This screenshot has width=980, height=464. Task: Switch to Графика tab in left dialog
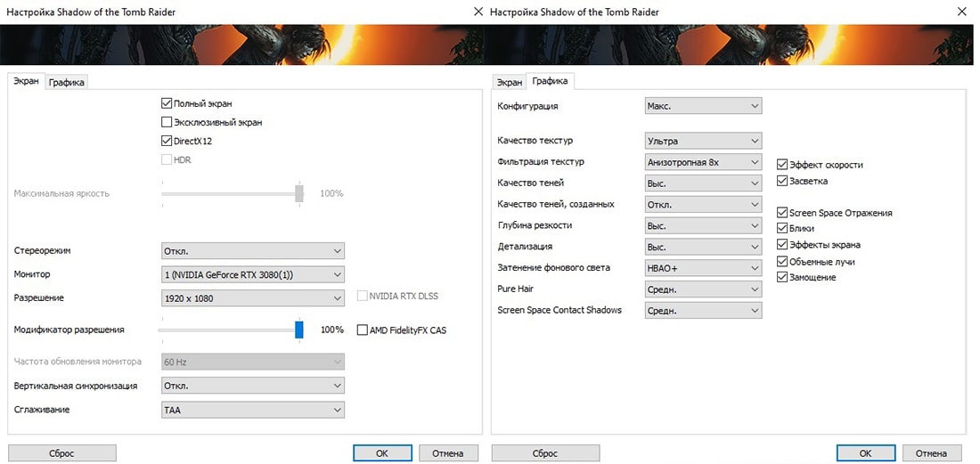coord(67,82)
